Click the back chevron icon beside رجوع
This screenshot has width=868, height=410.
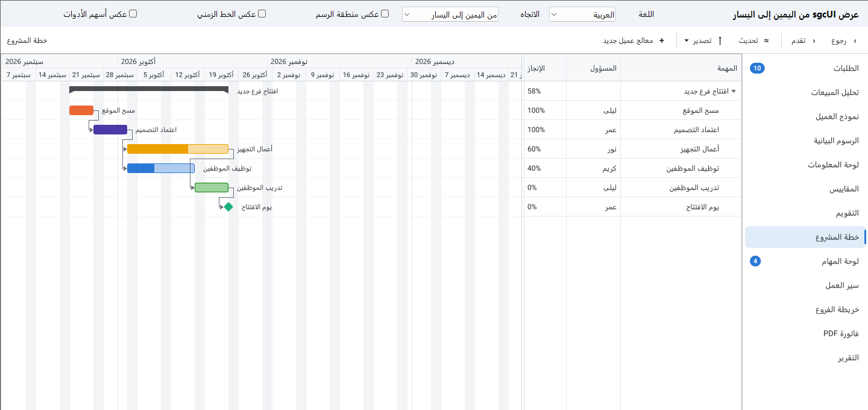(855, 41)
